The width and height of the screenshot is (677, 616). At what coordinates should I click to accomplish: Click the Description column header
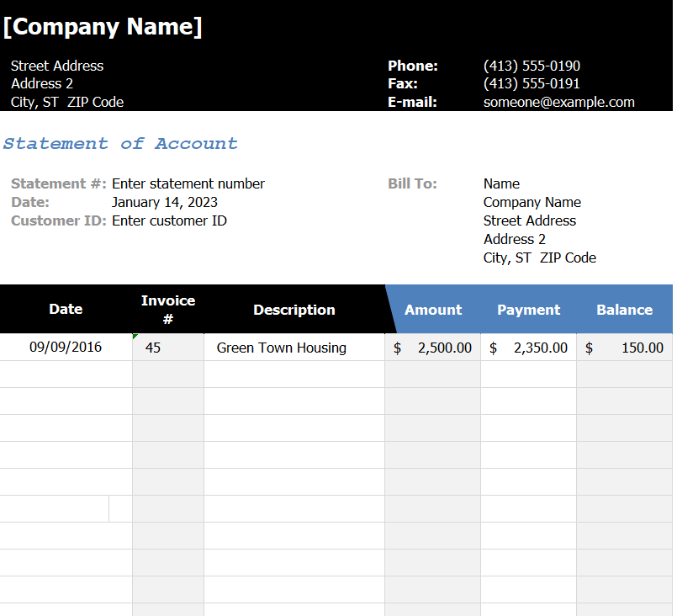click(294, 310)
